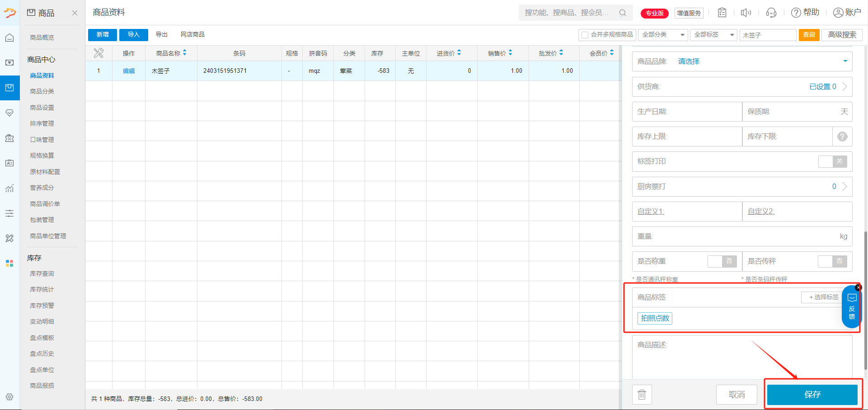Check the 合并多规格商品 checkbox
Image resolution: width=868 pixels, height=410 pixels.
585,35
